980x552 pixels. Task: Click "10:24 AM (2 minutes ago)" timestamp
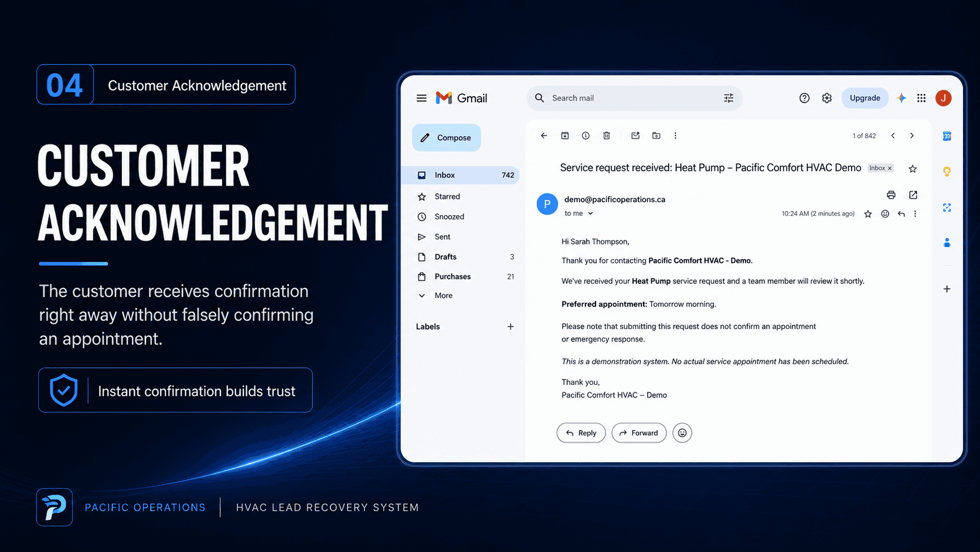(818, 214)
